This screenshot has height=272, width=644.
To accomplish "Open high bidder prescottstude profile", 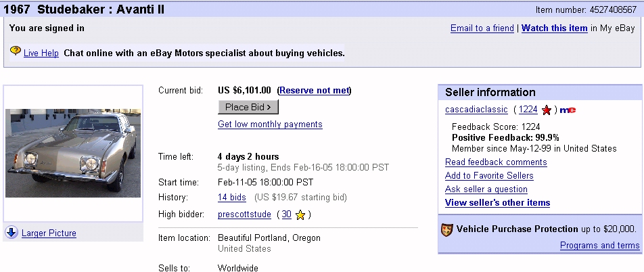I will [x=244, y=214].
